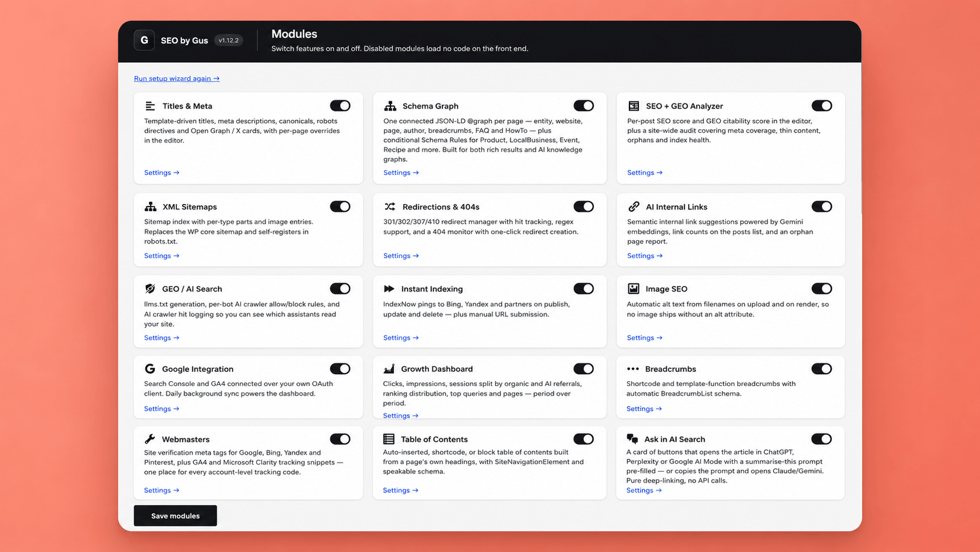Switch off Instant Indexing

coord(584,289)
